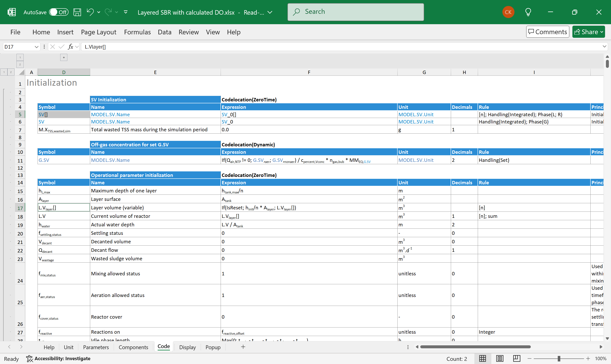Screen dimensions: 611x364
Task: Switch to Normal view icon
Action: [x=482, y=358]
